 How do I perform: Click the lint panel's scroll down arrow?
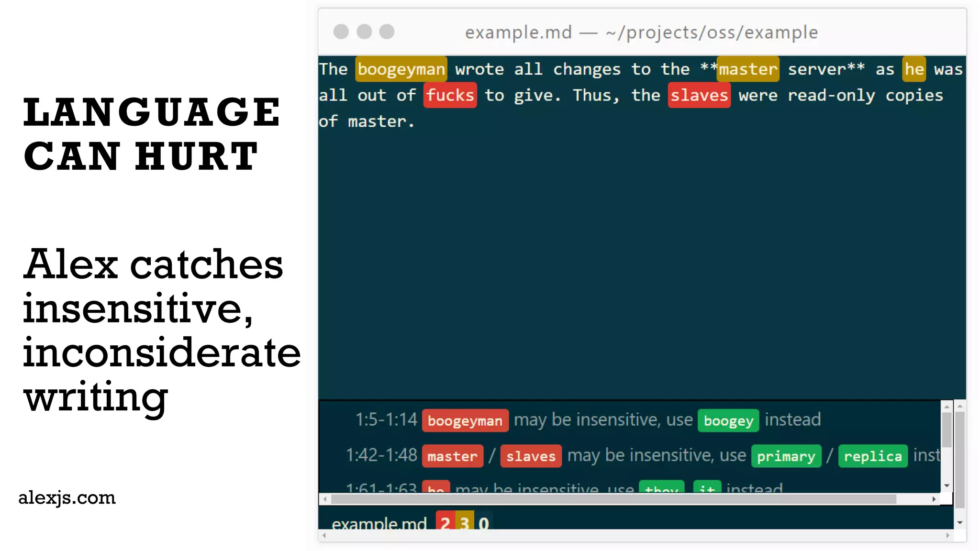[x=947, y=486]
